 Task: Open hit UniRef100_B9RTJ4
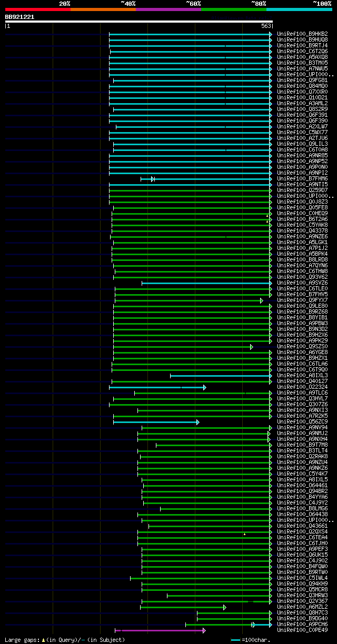click(303, 46)
